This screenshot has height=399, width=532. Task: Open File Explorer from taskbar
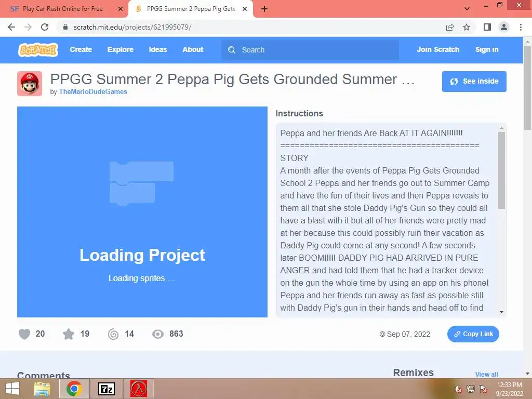pyautogui.click(x=42, y=389)
